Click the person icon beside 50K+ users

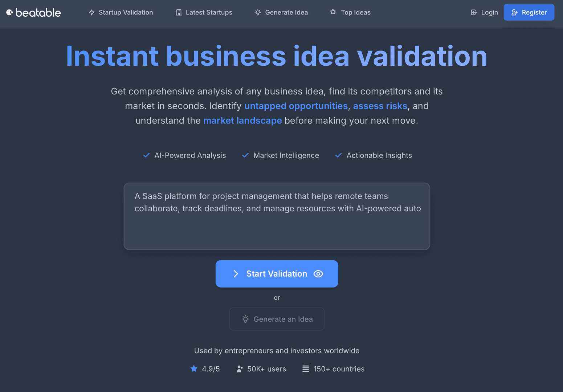tap(240, 368)
